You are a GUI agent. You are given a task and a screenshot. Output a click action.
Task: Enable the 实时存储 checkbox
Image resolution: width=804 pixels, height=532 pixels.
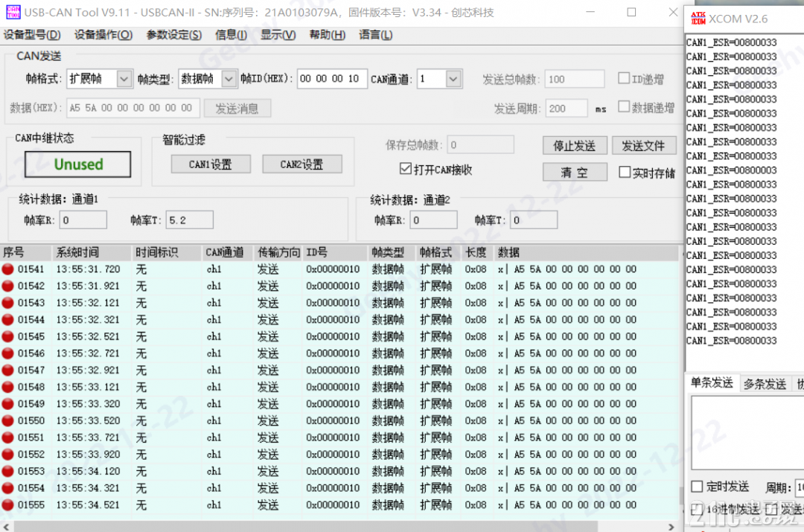point(624,172)
